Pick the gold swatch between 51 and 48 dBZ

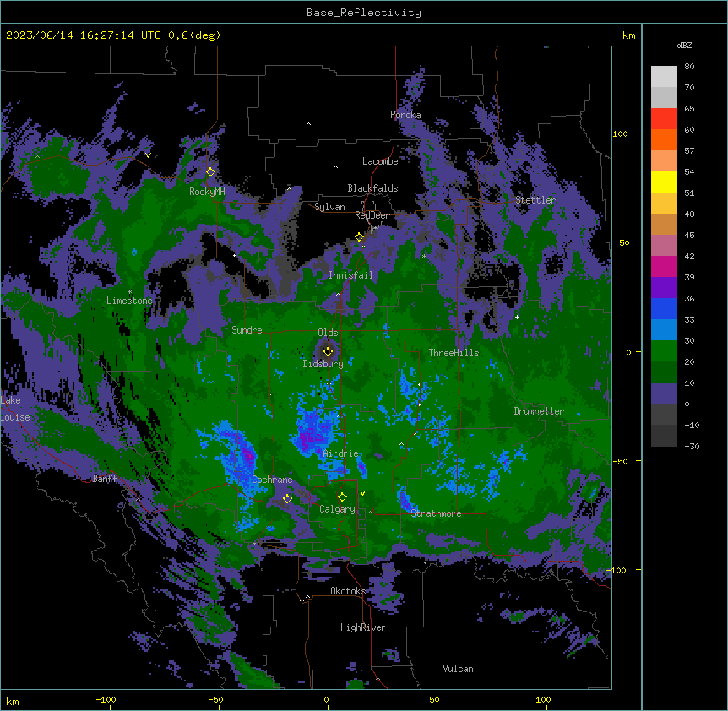[x=664, y=204]
